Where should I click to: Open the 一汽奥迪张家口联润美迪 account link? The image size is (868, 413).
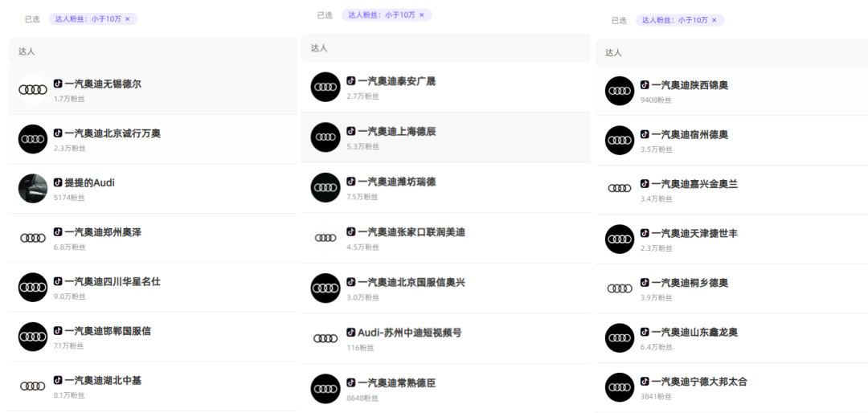click(411, 232)
